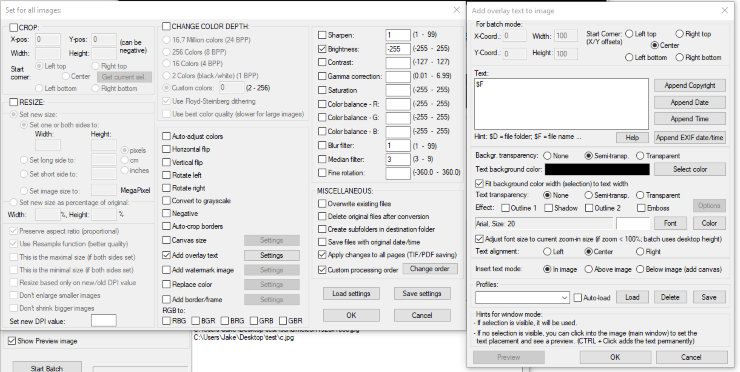Click Append Copyright button
740x372 pixels.
690,85
